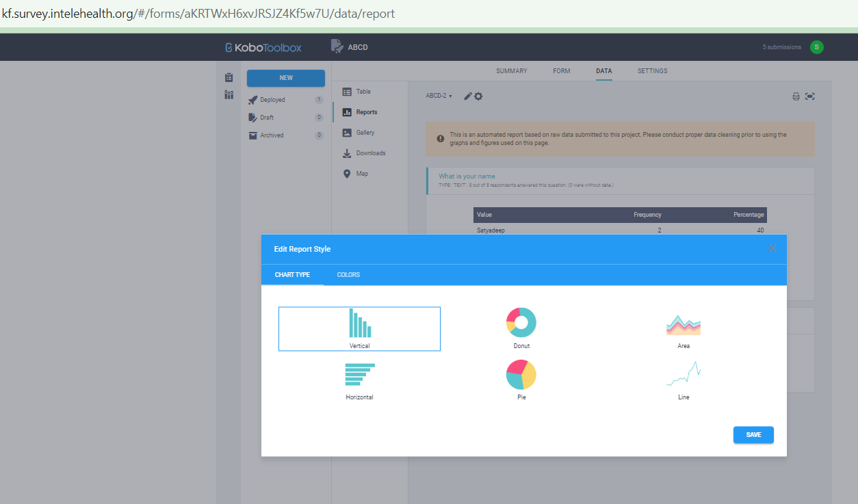
Task: Select the Line chart type
Action: pos(683,380)
